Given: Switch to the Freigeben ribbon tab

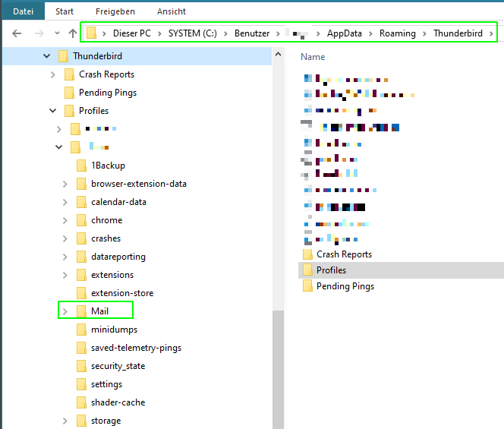Looking at the screenshot, I should [x=115, y=11].
